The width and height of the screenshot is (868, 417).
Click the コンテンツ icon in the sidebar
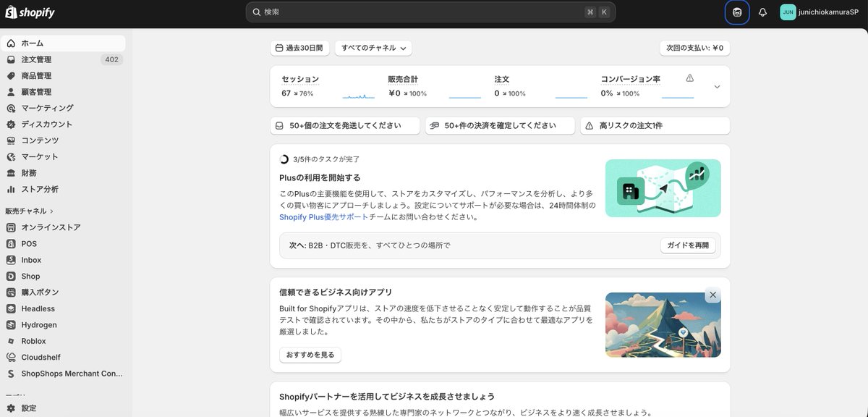click(11, 140)
